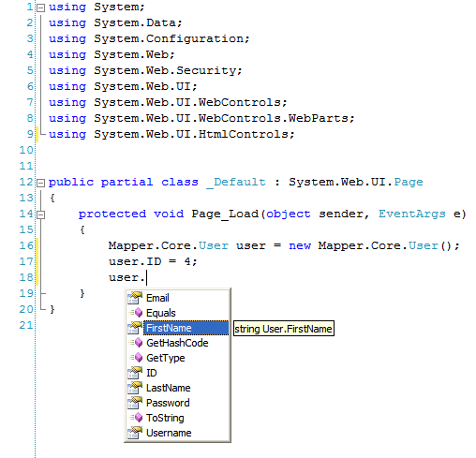This screenshot has height=458, width=476.
Task: Choose the highlighted FirstName entry
Action: coord(186,328)
